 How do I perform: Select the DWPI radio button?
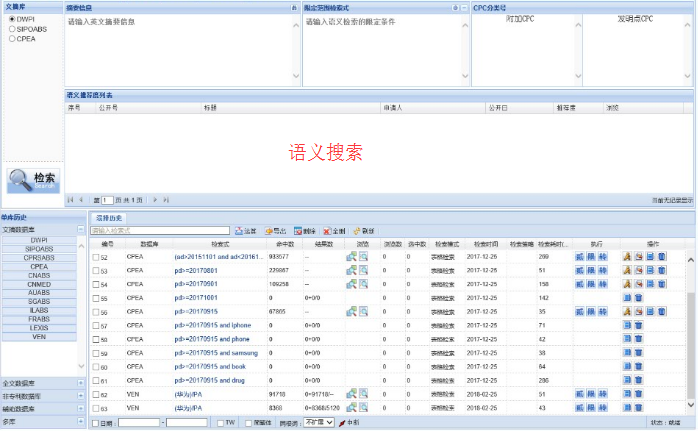11,19
